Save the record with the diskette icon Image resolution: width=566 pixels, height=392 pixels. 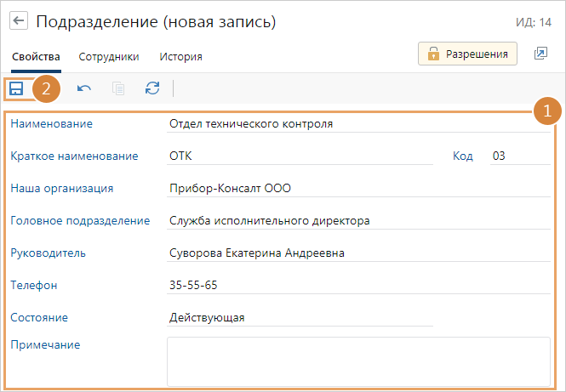(x=16, y=88)
